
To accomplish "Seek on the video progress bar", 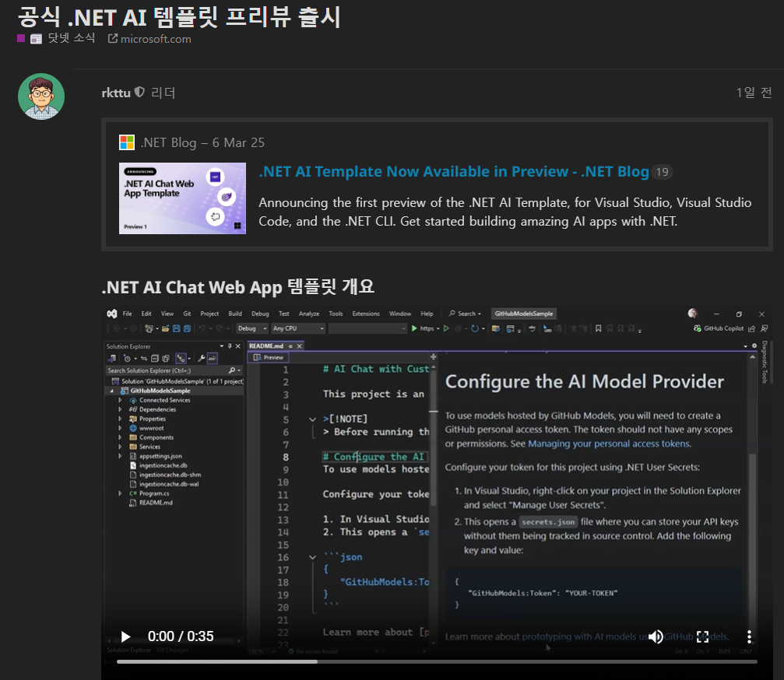I will pyautogui.click(x=437, y=661).
